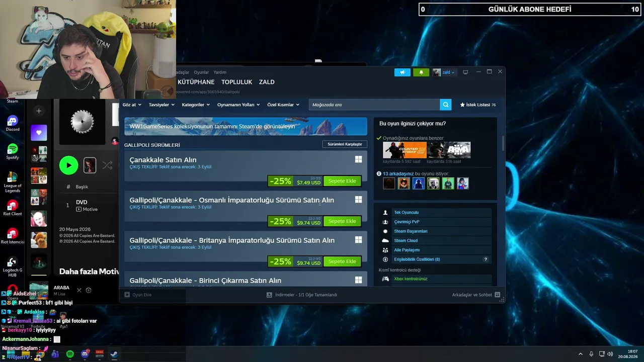Click the Counter-Strike 2 game thumbnail

point(405,150)
